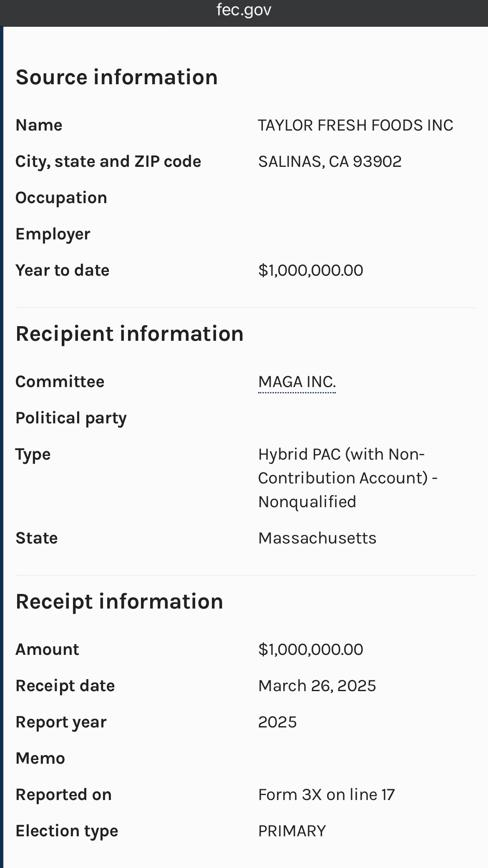
Task: Click the PRIMARY election type value
Action: click(292, 831)
